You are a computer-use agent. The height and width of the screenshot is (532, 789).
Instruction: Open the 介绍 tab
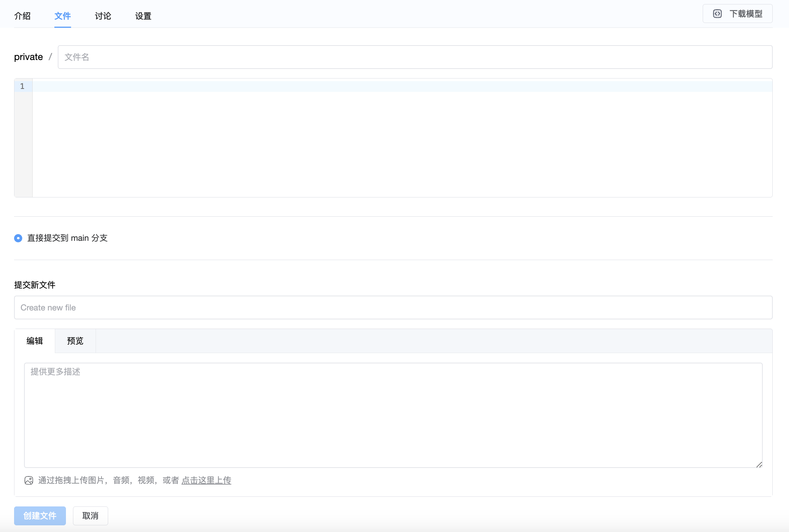pos(22,16)
